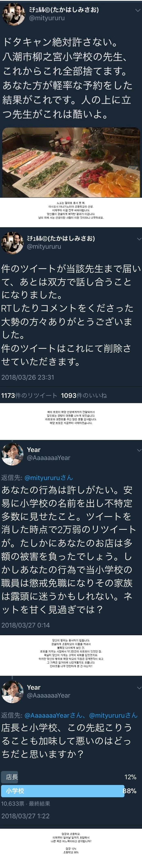142x868 pixels.
Task: Click the 2018/03/26 23:31 timestamp
Action: 28,377
